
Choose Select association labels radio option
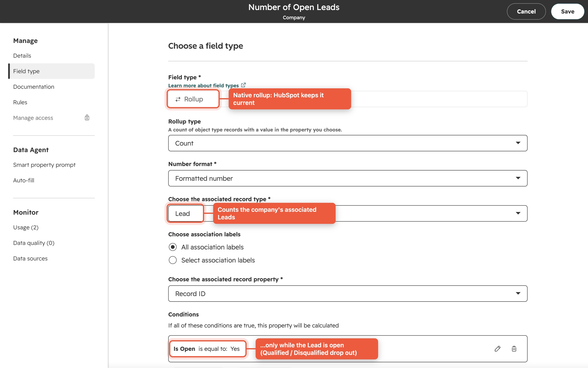click(173, 260)
